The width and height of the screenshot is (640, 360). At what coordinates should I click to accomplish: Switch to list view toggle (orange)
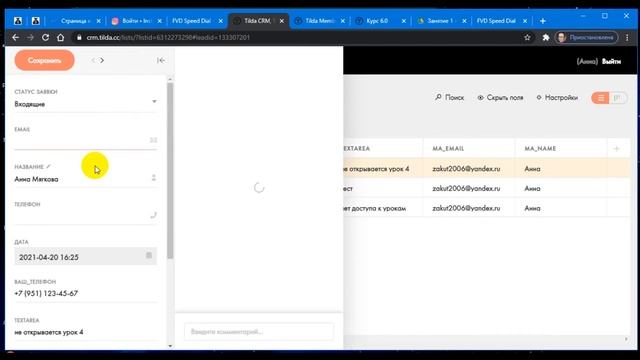click(600, 98)
